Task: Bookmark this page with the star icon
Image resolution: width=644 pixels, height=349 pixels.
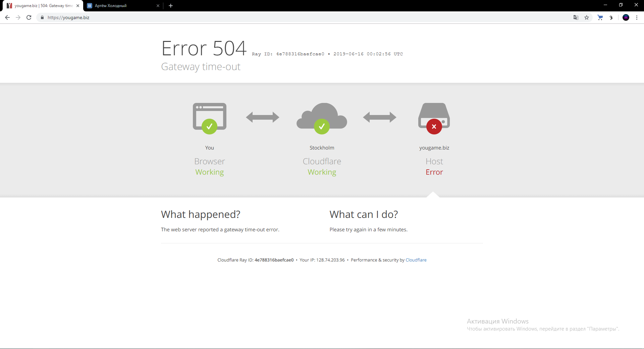Action: (587, 17)
